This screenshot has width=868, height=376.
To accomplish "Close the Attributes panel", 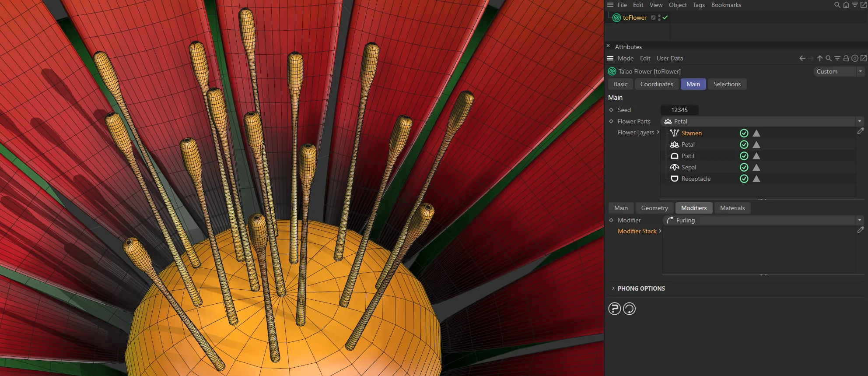I will pyautogui.click(x=608, y=46).
